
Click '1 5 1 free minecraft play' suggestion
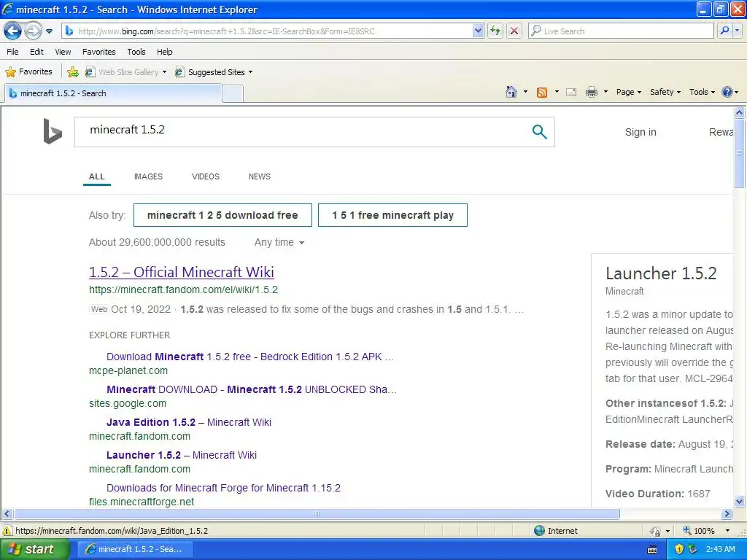pyautogui.click(x=392, y=215)
